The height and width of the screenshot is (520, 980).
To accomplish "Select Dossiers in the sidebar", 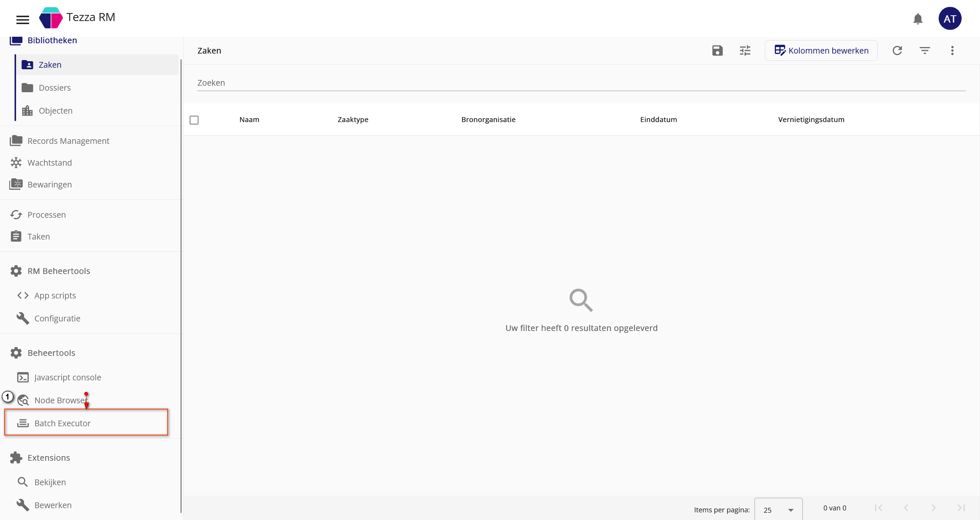I will pos(55,88).
